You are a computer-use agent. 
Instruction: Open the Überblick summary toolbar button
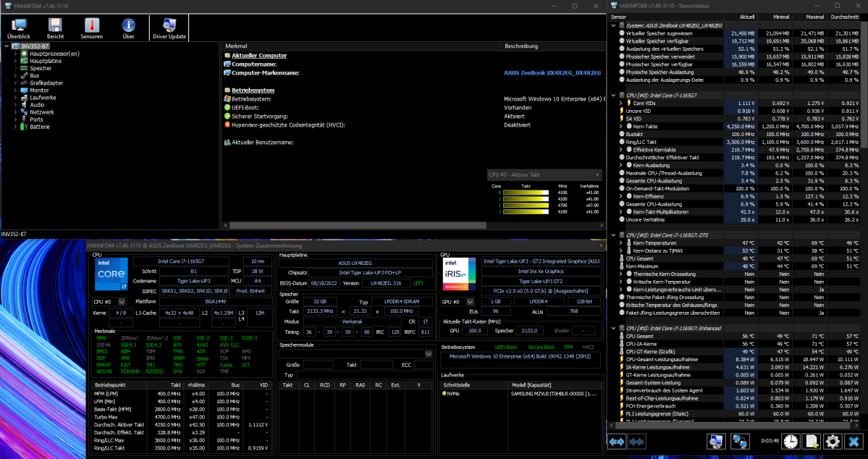click(19, 28)
